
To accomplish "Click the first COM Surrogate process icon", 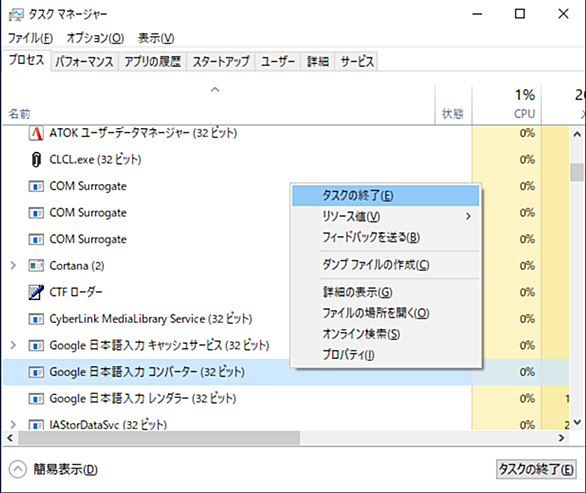I will 36,186.
